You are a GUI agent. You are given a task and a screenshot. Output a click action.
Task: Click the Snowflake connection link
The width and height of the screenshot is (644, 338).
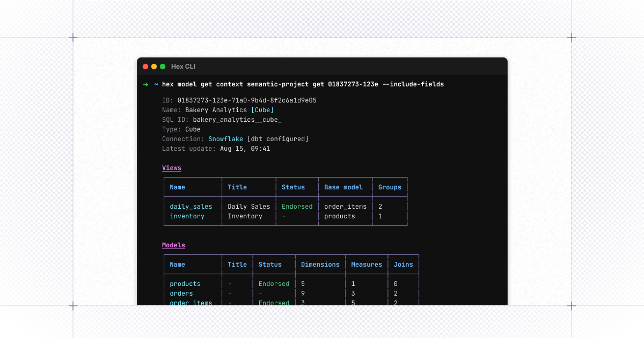point(225,139)
